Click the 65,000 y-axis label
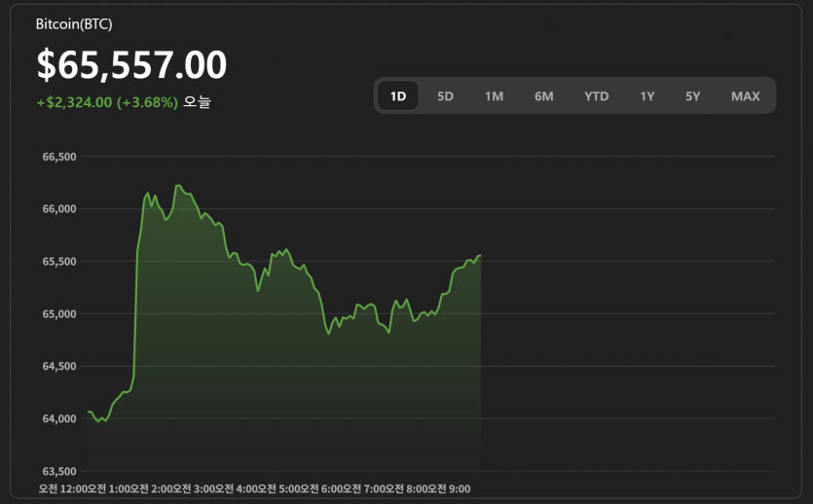Image resolution: width=813 pixels, height=504 pixels. pyautogui.click(x=59, y=314)
